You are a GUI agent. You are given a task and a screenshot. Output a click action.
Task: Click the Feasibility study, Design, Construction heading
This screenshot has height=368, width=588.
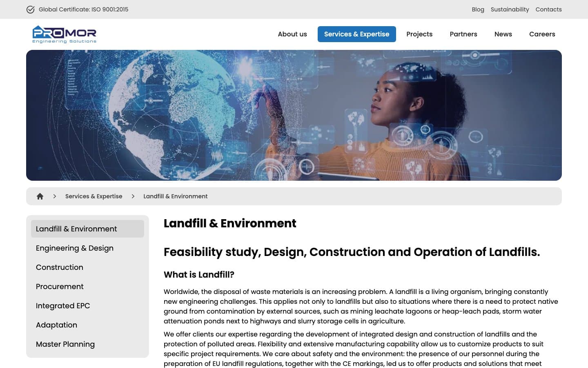point(352,252)
